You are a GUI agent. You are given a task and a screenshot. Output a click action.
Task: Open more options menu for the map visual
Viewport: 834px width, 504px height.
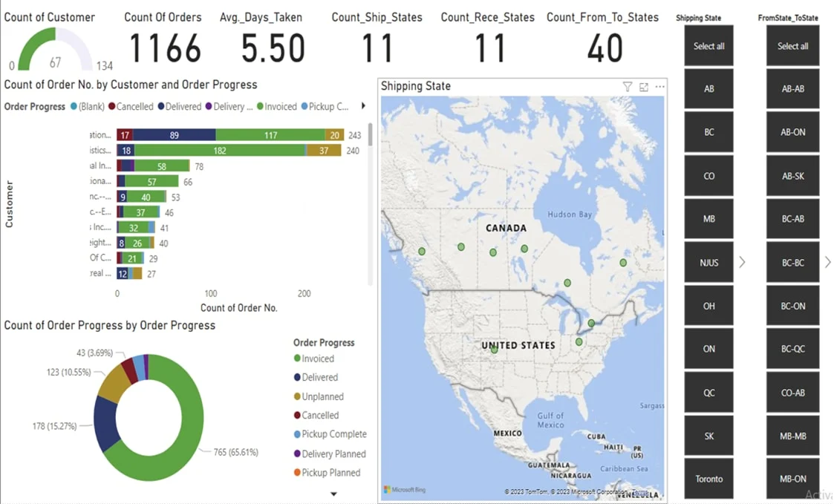(659, 87)
